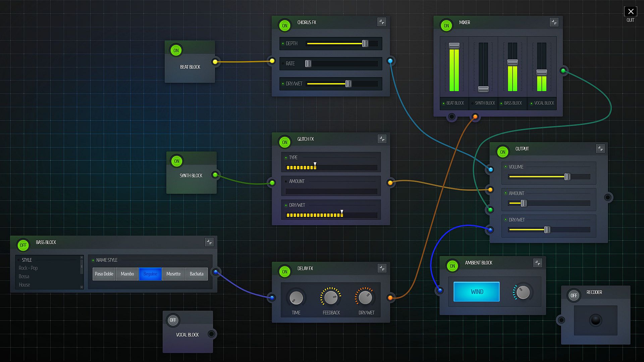Turn on the Vocal Block
644x362 pixels.
[x=173, y=320]
